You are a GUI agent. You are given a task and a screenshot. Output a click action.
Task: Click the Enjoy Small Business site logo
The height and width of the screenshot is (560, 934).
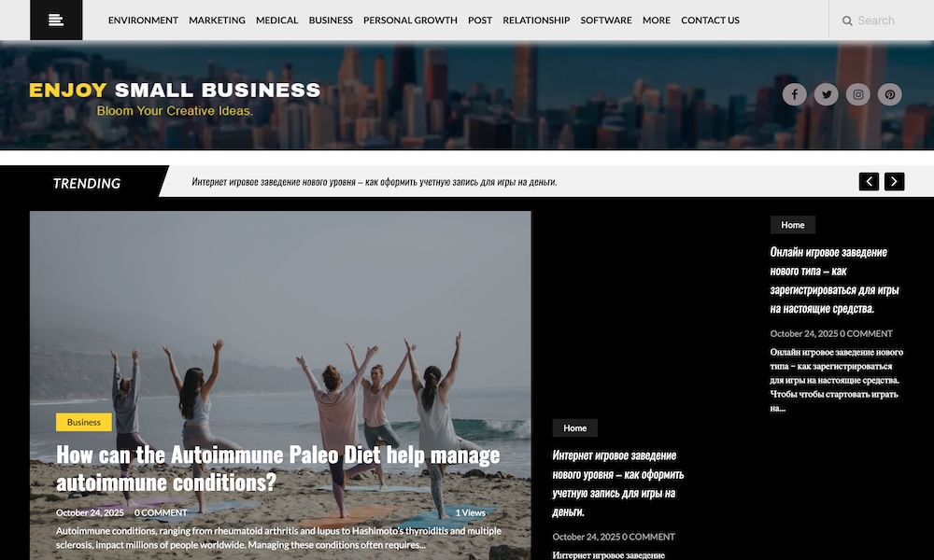point(175,98)
